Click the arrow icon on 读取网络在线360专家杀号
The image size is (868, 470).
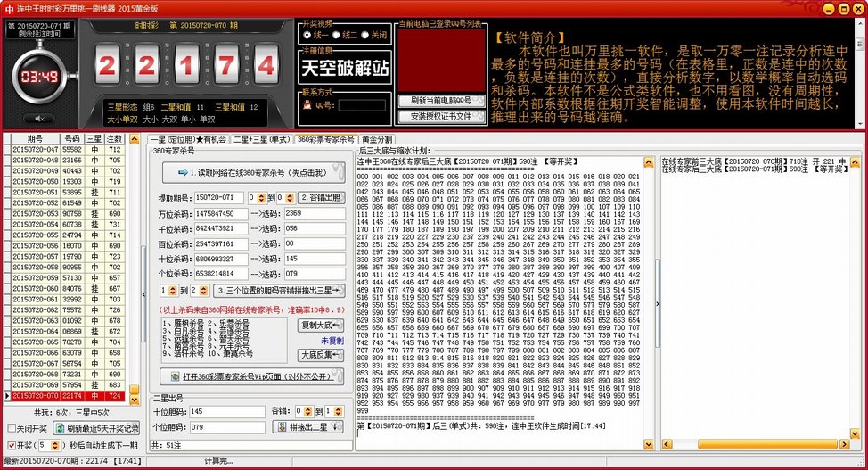point(183,172)
